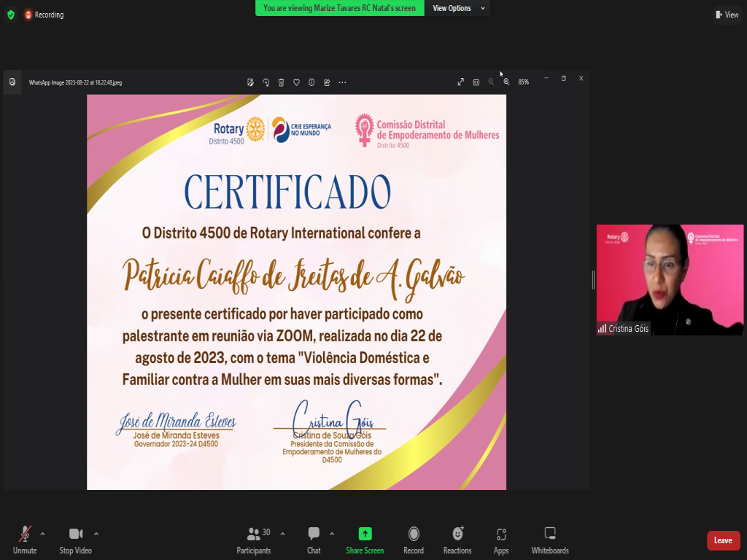747x560 pixels.
Task: Click the green encryption shield icon
Action: 10,15
